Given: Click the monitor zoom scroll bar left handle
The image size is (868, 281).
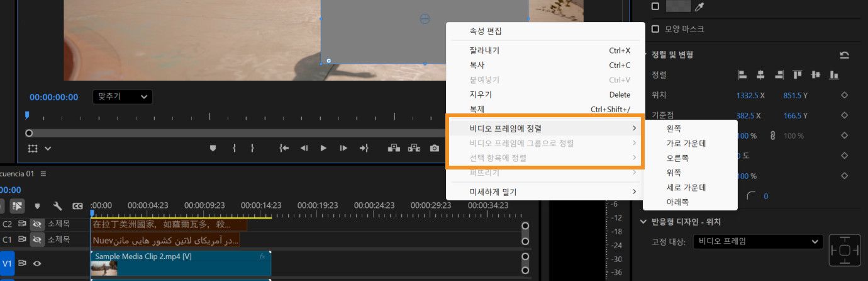Looking at the screenshot, I should 28,133.
